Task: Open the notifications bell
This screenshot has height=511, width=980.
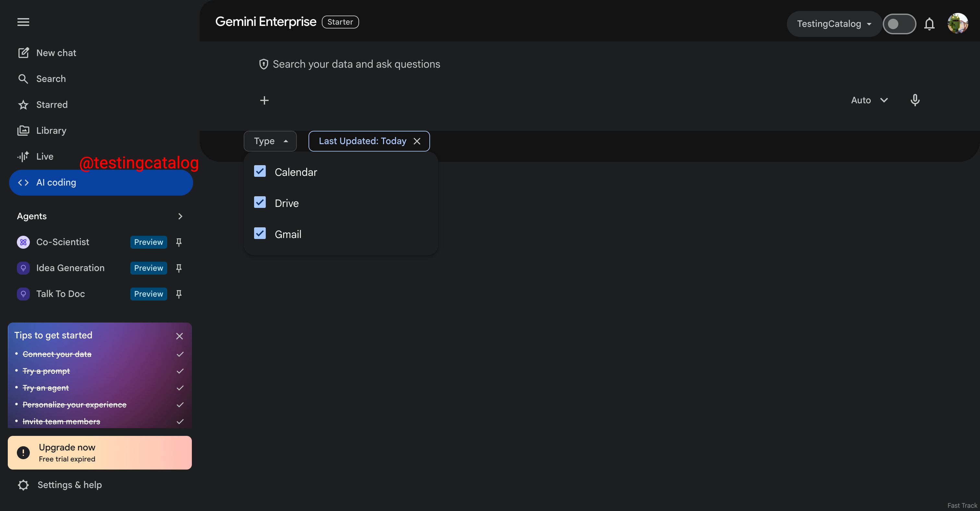Action: (929, 24)
